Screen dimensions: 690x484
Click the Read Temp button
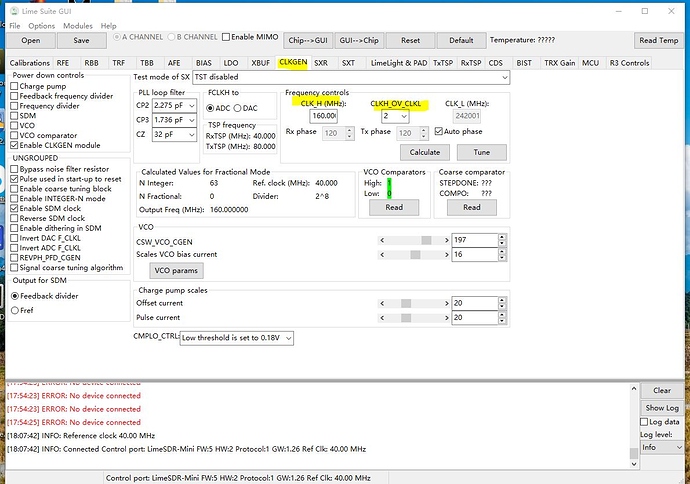[659, 40]
